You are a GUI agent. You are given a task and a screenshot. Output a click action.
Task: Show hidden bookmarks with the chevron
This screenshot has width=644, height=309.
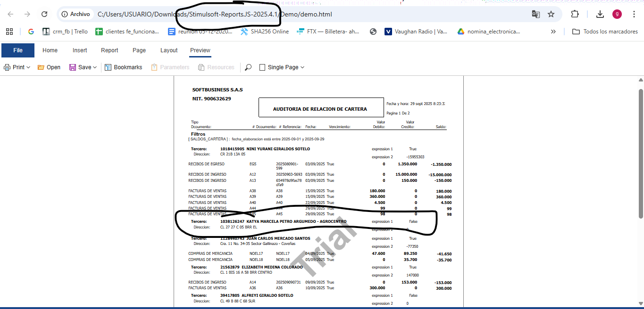tap(553, 32)
